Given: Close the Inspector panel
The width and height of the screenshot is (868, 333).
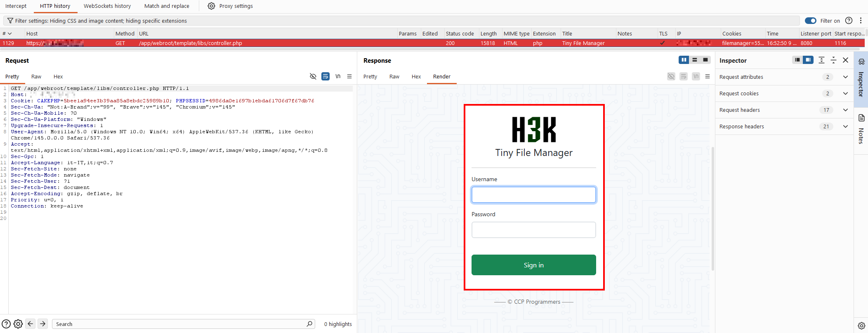Looking at the screenshot, I should [845, 60].
